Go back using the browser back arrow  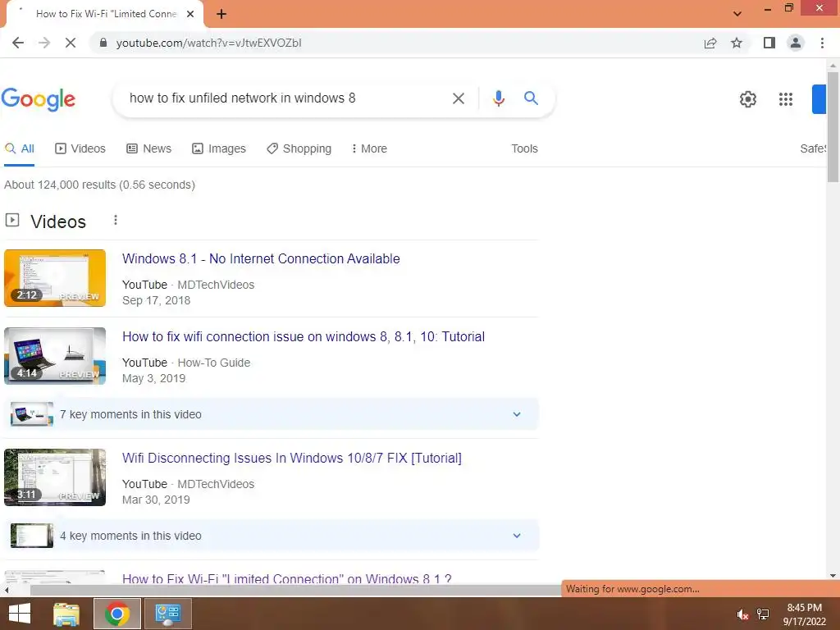(18, 43)
